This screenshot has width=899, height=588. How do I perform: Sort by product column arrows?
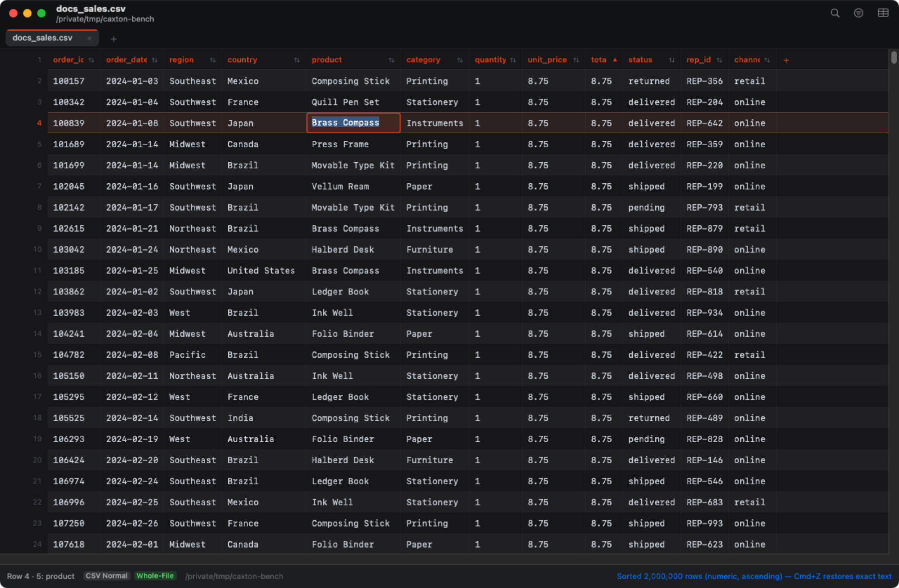[x=392, y=60]
